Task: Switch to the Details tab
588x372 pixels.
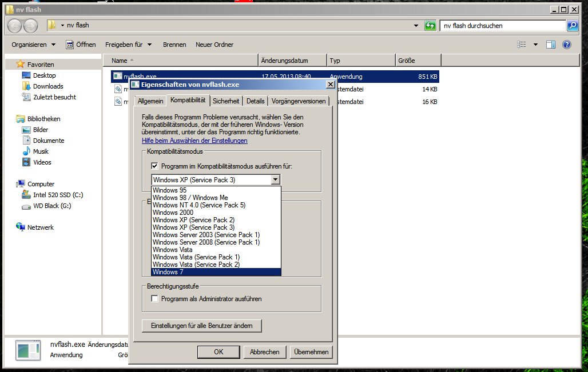Action: click(255, 101)
